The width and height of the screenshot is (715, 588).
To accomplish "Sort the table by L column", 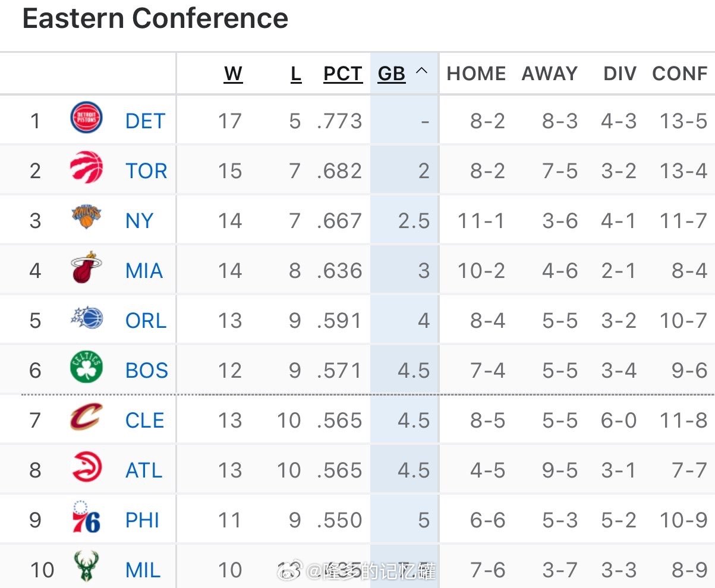I will [295, 74].
